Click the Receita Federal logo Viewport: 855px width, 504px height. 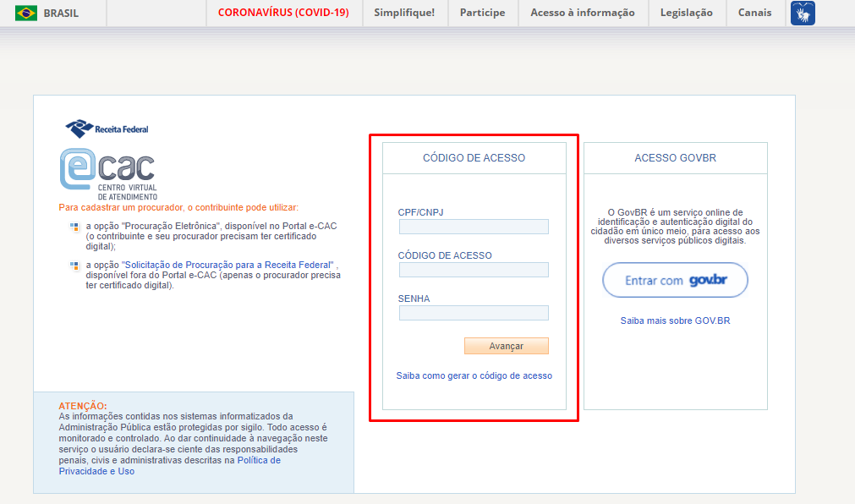pos(107,129)
